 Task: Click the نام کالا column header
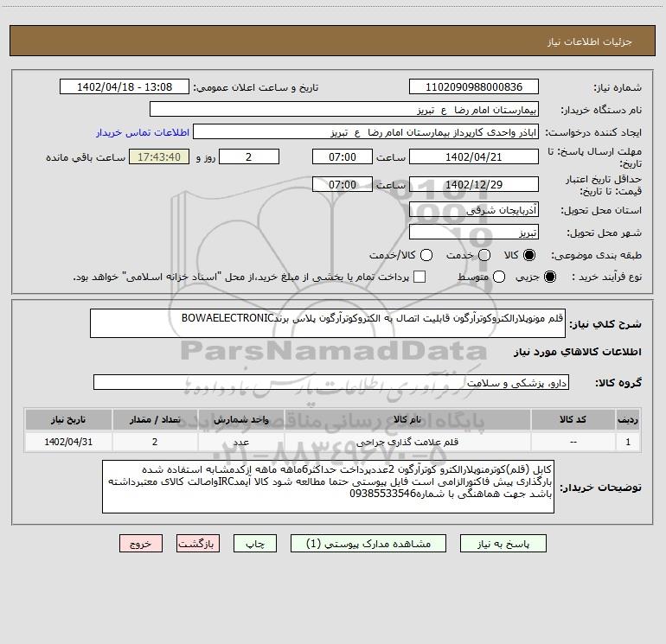tap(407, 420)
